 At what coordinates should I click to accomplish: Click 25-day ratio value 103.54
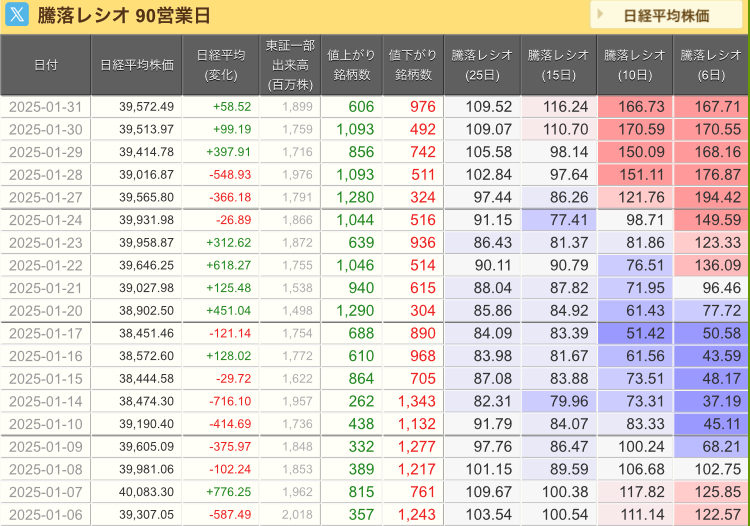(489, 515)
